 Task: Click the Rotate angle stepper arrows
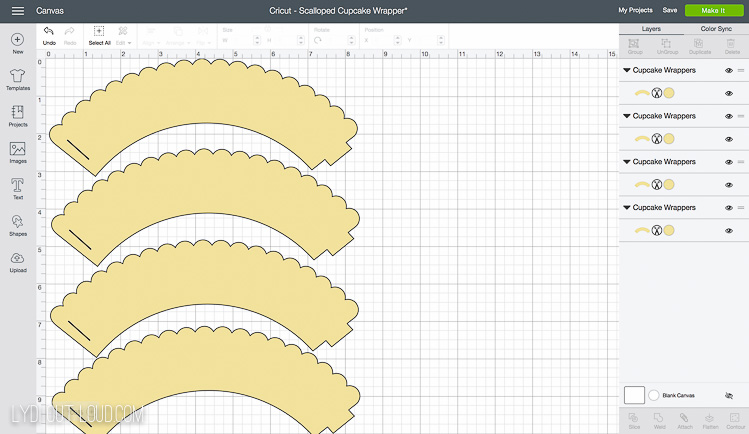pyautogui.click(x=351, y=41)
